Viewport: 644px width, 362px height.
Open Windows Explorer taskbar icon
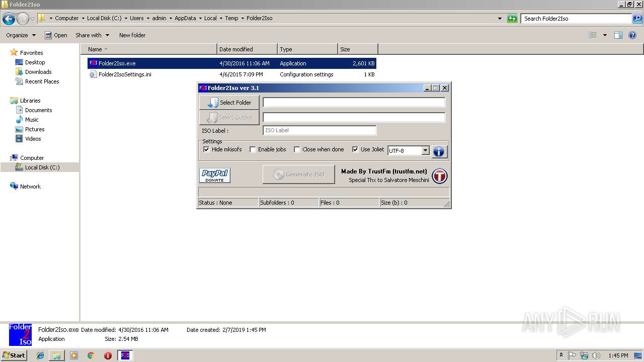57,355
